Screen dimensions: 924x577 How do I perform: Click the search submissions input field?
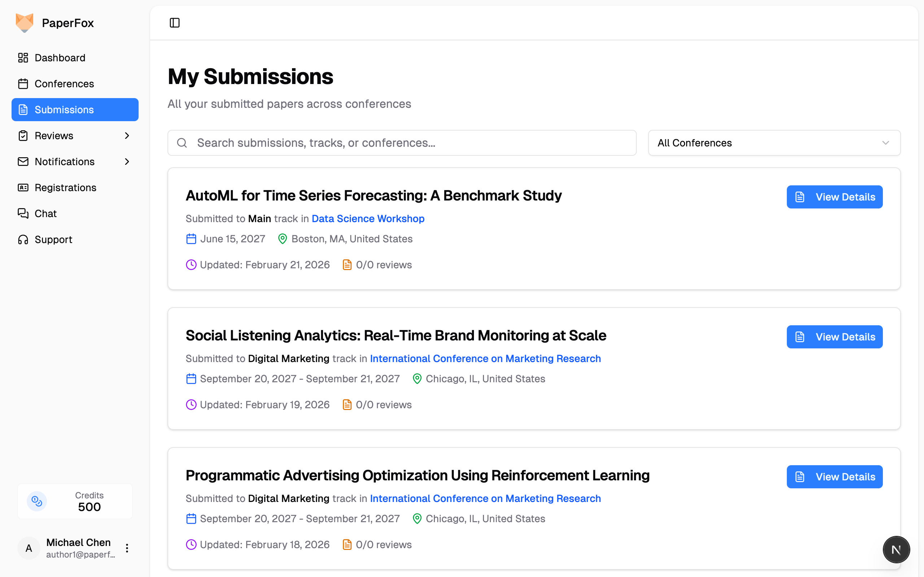tap(402, 143)
